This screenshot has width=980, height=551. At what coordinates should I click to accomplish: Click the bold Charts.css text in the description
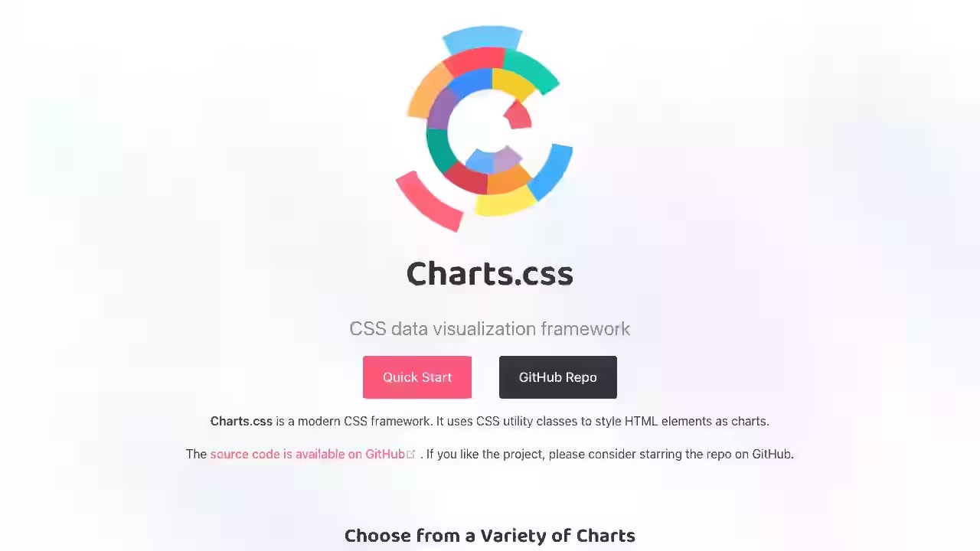[x=241, y=421]
